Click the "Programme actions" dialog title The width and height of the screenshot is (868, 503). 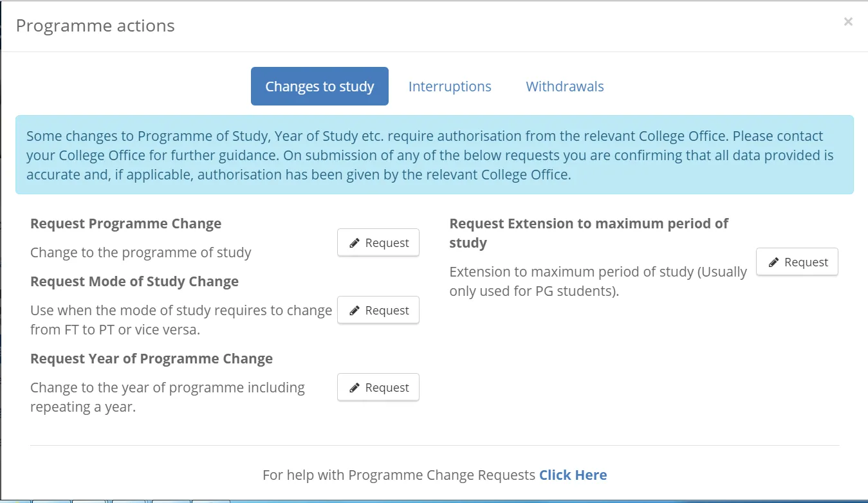coord(95,25)
